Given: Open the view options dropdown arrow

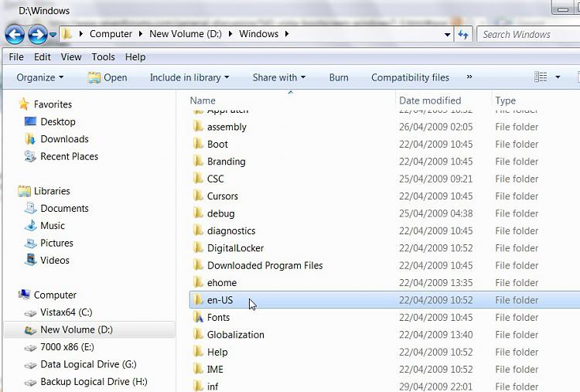Looking at the screenshot, I should 558,77.
